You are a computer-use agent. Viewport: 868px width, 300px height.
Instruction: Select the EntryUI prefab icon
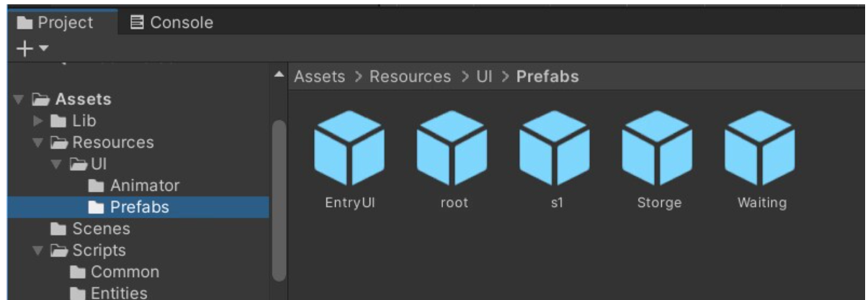point(349,148)
